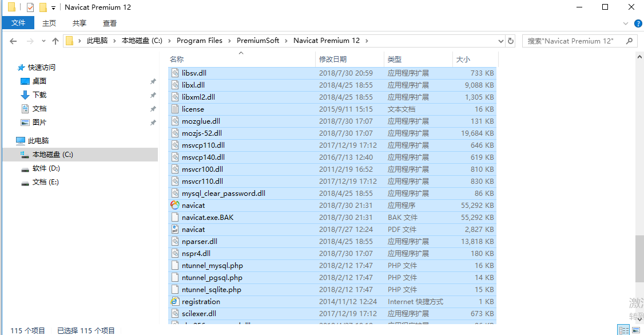Screen dimensions: 644x335
Task: Click the pin icon next to 下载
Action: (x=153, y=95)
